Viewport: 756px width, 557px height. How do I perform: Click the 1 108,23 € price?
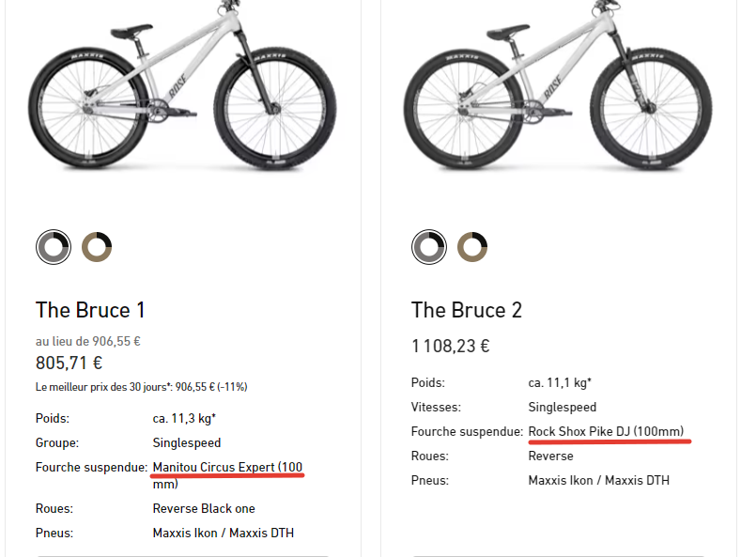point(451,347)
